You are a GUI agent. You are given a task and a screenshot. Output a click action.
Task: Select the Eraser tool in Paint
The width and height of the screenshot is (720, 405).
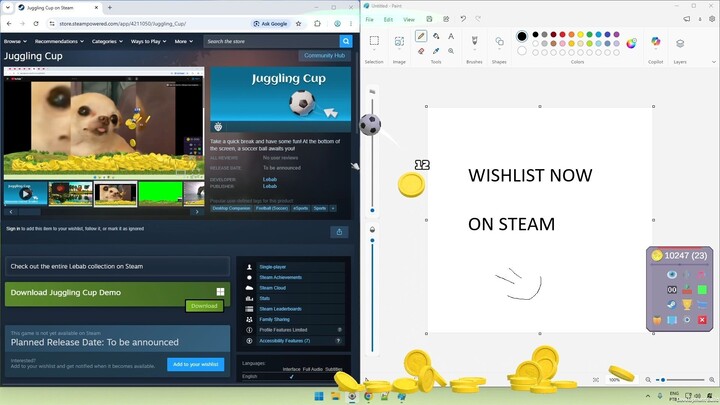point(421,51)
